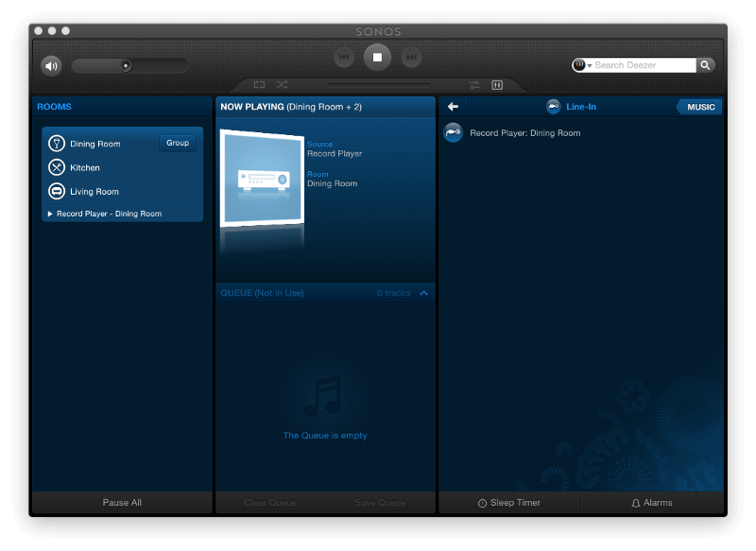Click the track progress bar
The width and height of the screenshot is (756, 551).
tap(379, 85)
